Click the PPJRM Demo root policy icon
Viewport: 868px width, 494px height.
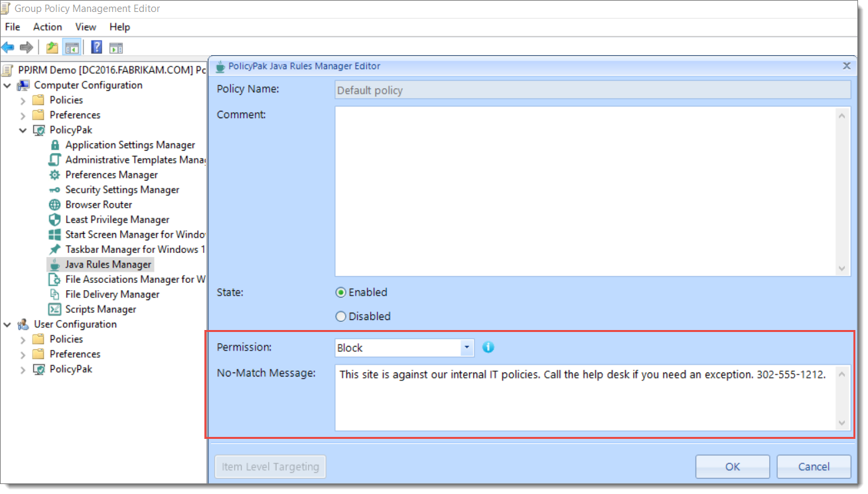(x=8, y=70)
